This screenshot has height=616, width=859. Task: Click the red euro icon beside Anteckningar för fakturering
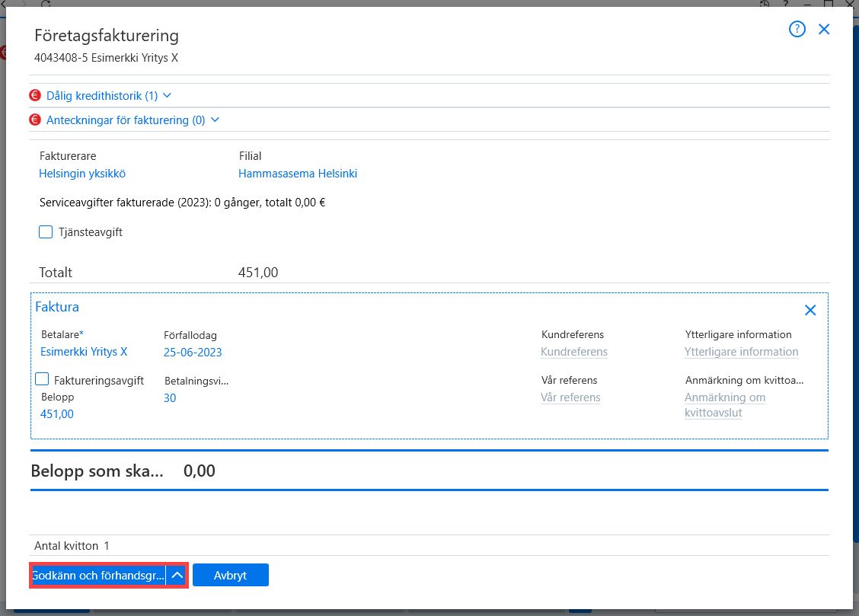click(35, 120)
